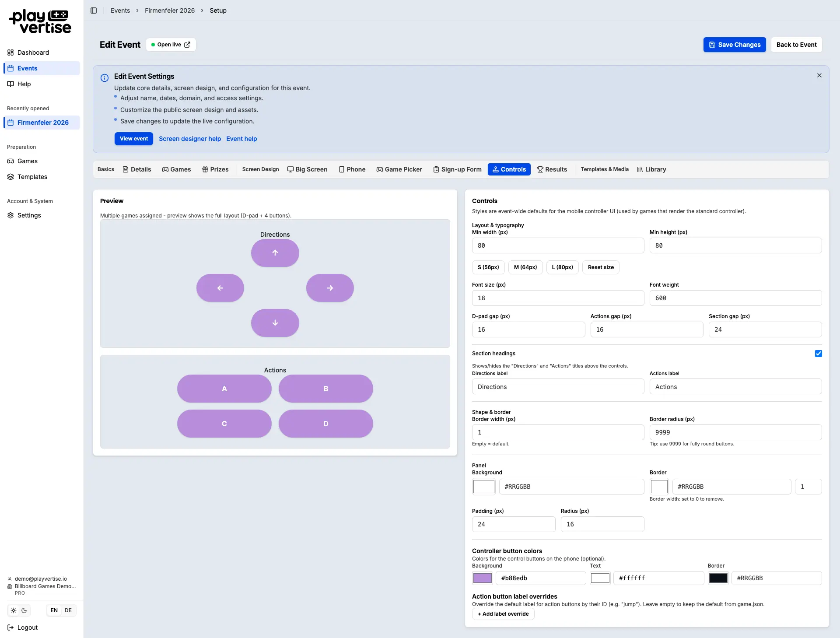840x638 pixels.
Task: Open controller button Text color swatch
Action: pos(600,578)
